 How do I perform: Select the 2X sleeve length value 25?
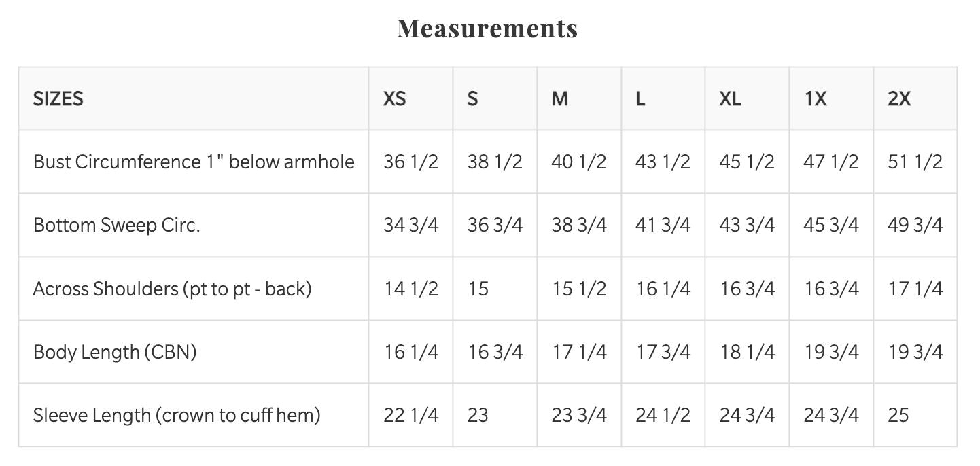(x=898, y=415)
